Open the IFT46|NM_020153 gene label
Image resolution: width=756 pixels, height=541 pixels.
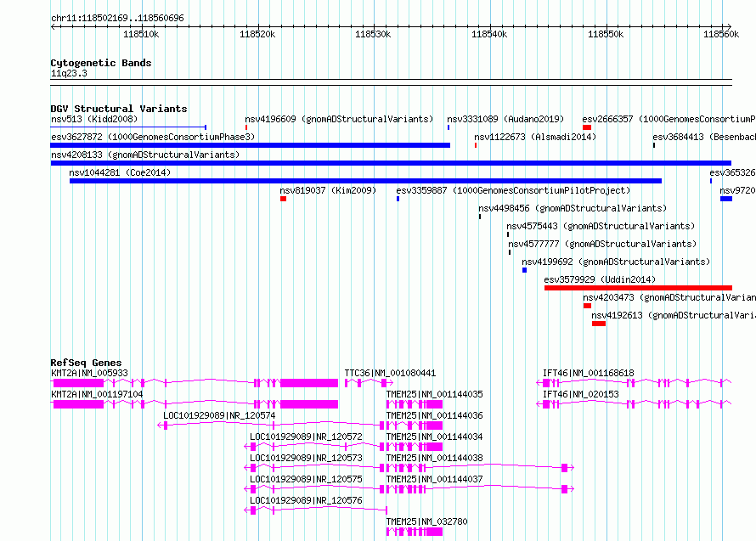click(x=580, y=394)
